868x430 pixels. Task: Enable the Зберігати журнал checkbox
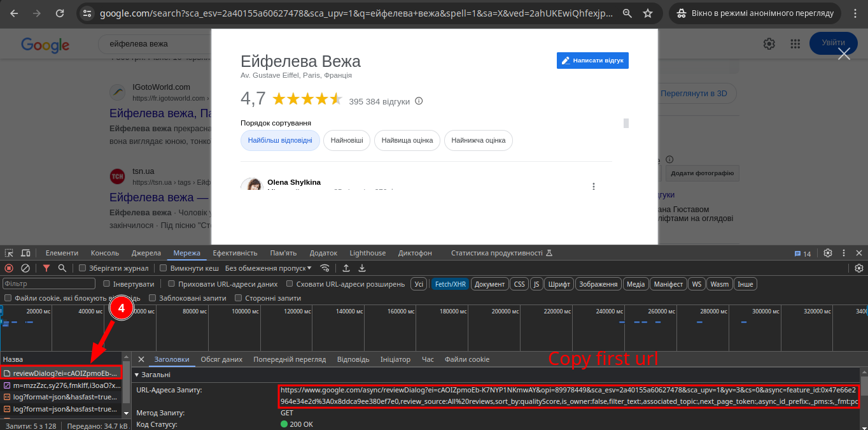pyautogui.click(x=82, y=268)
